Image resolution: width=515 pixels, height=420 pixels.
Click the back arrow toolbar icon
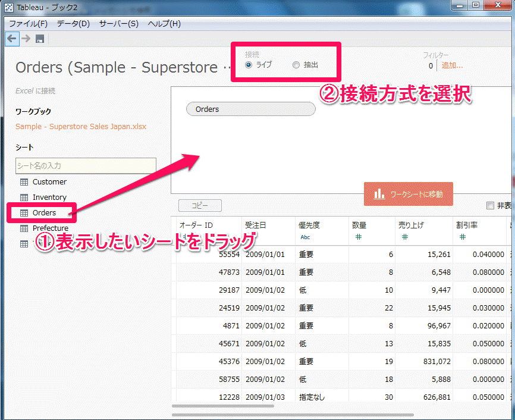click(x=11, y=39)
